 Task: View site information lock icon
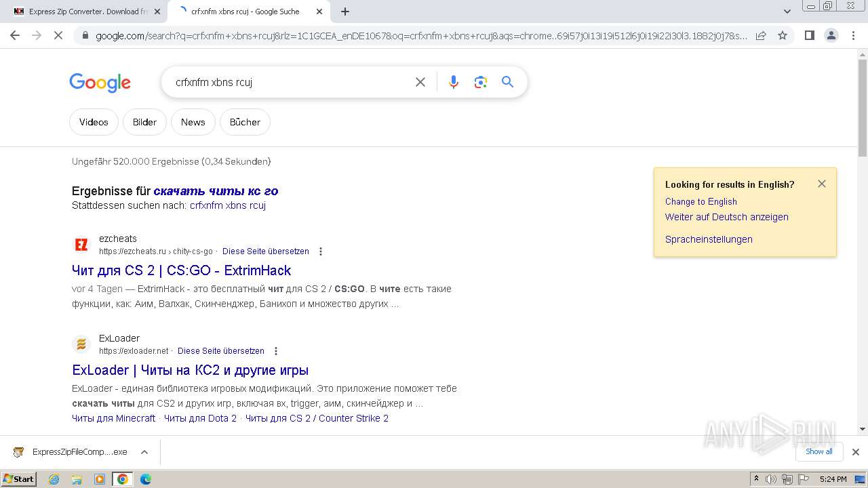click(x=85, y=35)
